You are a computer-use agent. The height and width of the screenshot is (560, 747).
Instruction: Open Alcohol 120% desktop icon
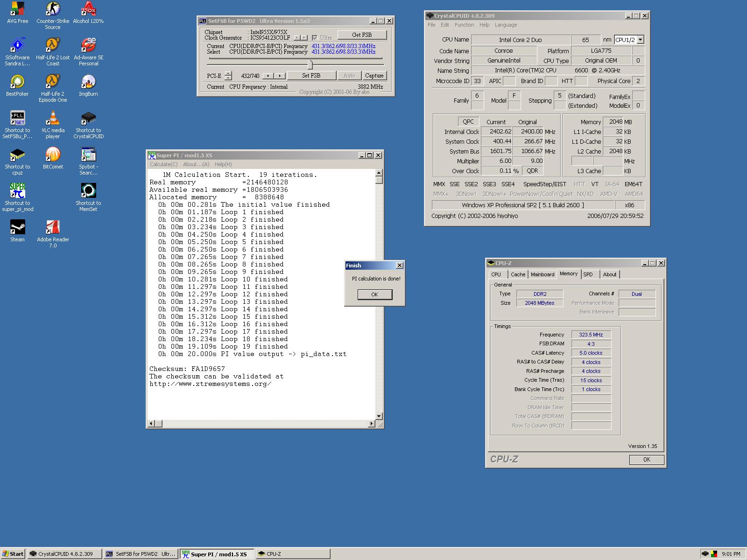(x=88, y=13)
